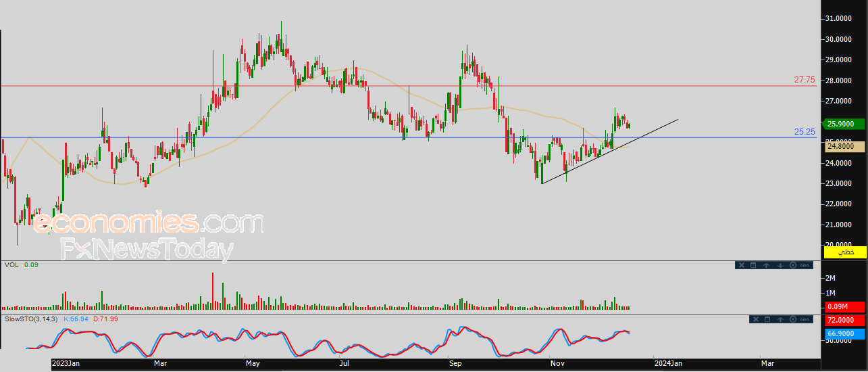Click the SlowSTO(3,14,3) indicator label
Viewport: 868px width, 372px height.
(x=32, y=318)
